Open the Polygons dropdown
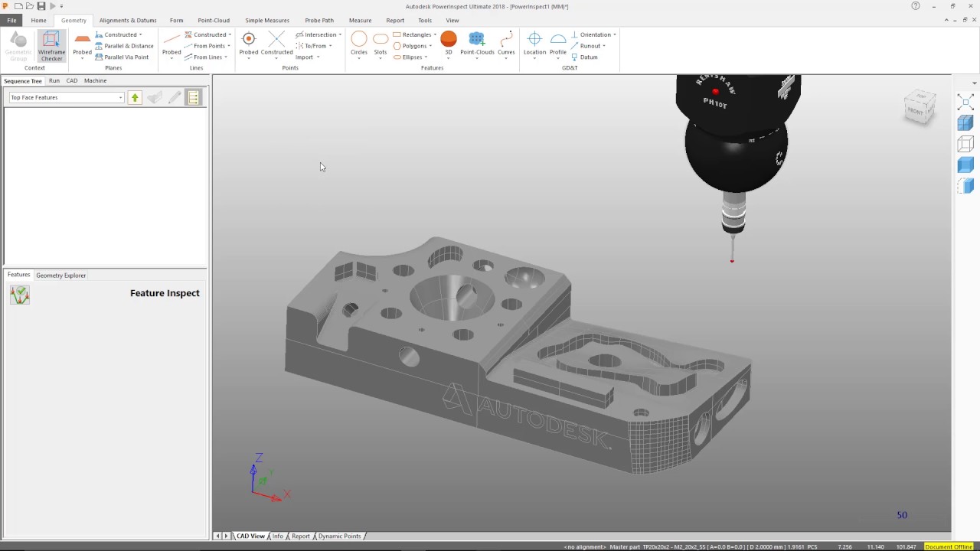This screenshot has width=980, height=551. 413,46
